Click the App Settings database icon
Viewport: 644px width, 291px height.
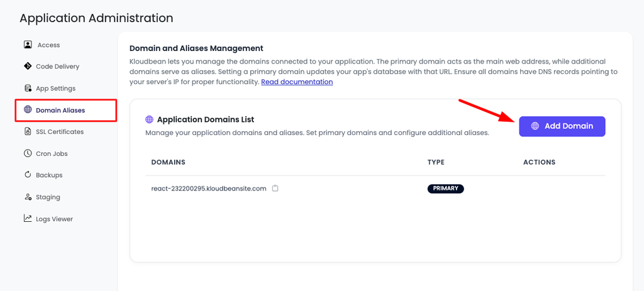pyautogui.click(x=28, y=88)
